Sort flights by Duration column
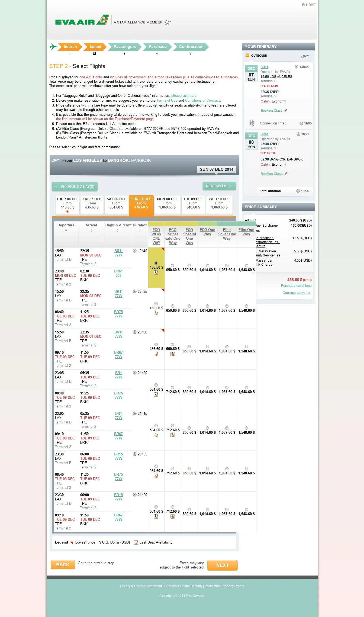The height and width of the screenshot is (617, 364). [x=140, y=231]
